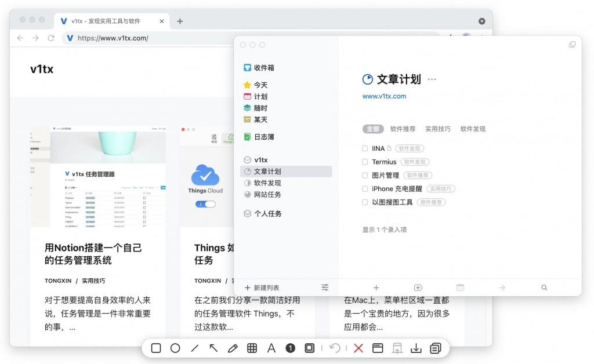Pin the screenshot to the screen

click(397, 348)
